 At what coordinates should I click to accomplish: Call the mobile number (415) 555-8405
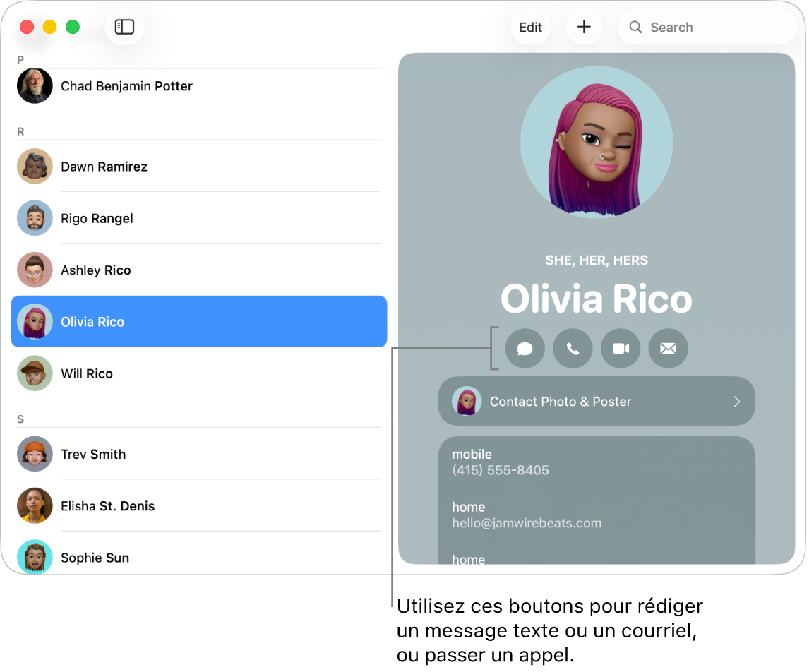coord(500,469)
